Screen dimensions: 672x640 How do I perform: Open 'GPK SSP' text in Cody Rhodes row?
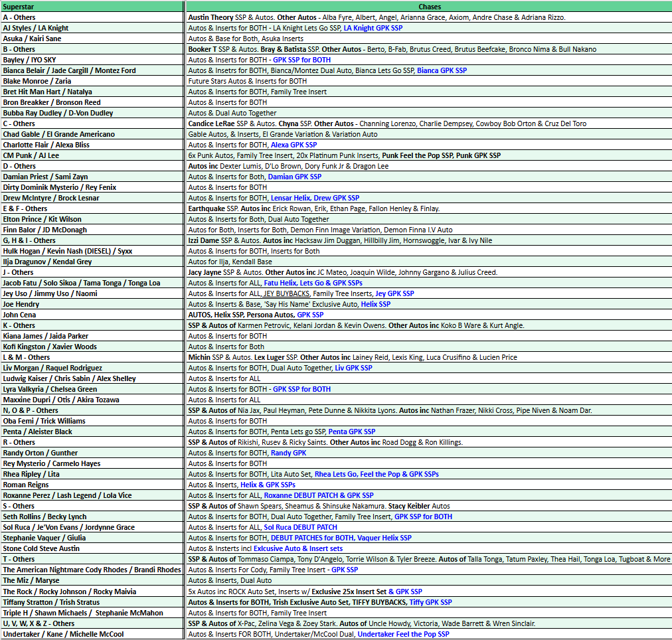345,570
